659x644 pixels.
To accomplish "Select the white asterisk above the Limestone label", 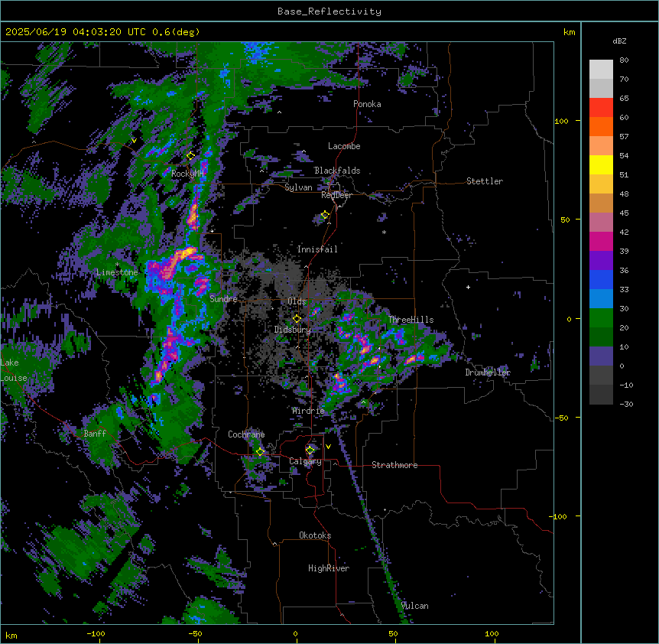I will (x=117, y=265).
